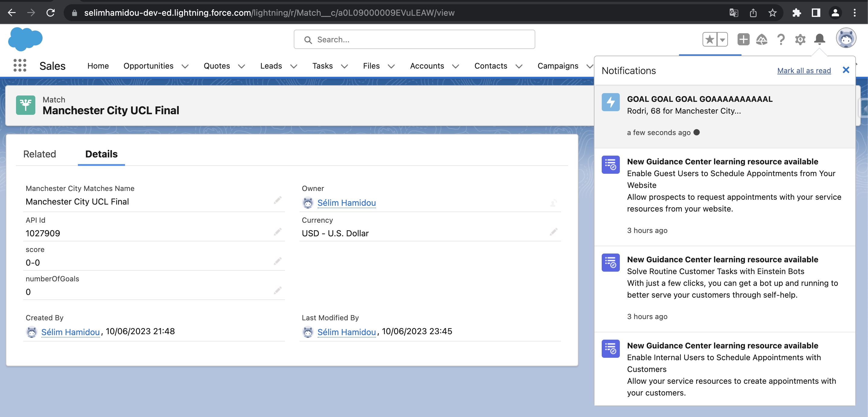Screen dimensions: 868x417
Task: Click the Einstein Bots notification list icon
Action: point(610,262)
